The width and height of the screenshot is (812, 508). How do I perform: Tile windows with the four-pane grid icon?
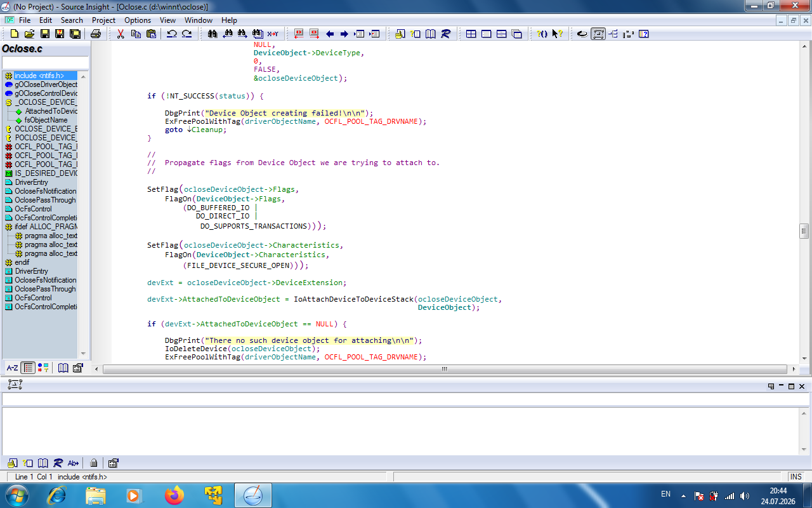coord(471,34)
